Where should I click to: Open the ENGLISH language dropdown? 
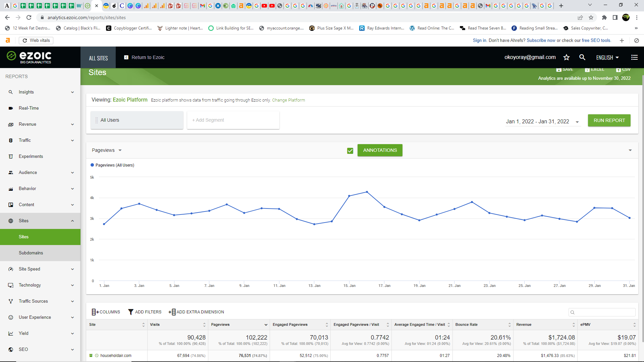pyautogui.click(x=607, y=58)
